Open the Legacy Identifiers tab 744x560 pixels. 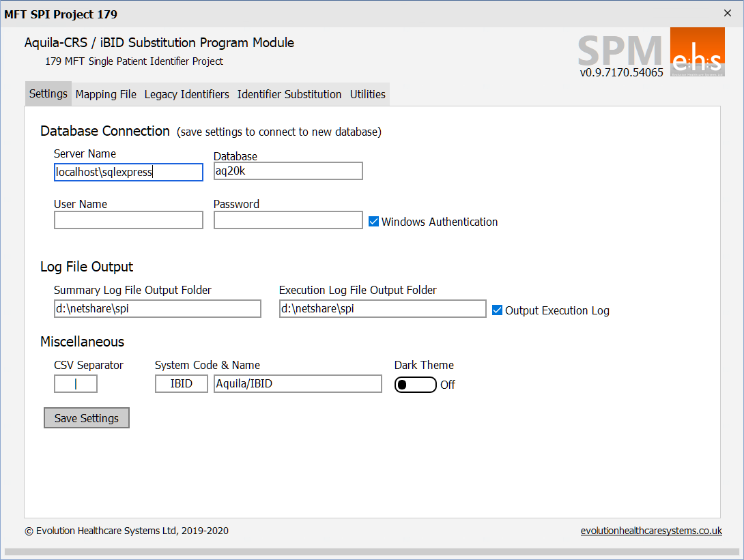tap(186, 94)
